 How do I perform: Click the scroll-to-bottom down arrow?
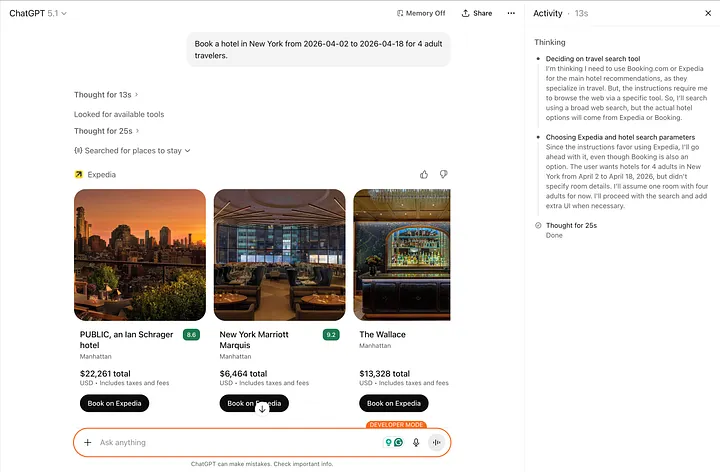[262, 408]
